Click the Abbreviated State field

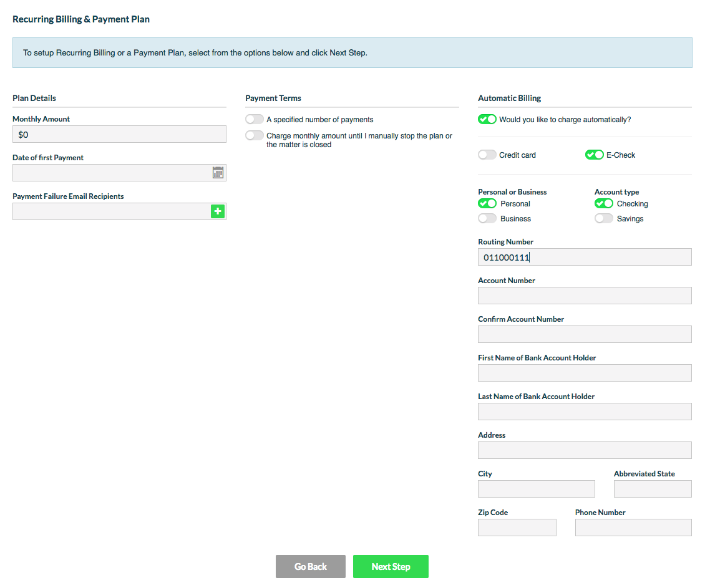[653, 489]
